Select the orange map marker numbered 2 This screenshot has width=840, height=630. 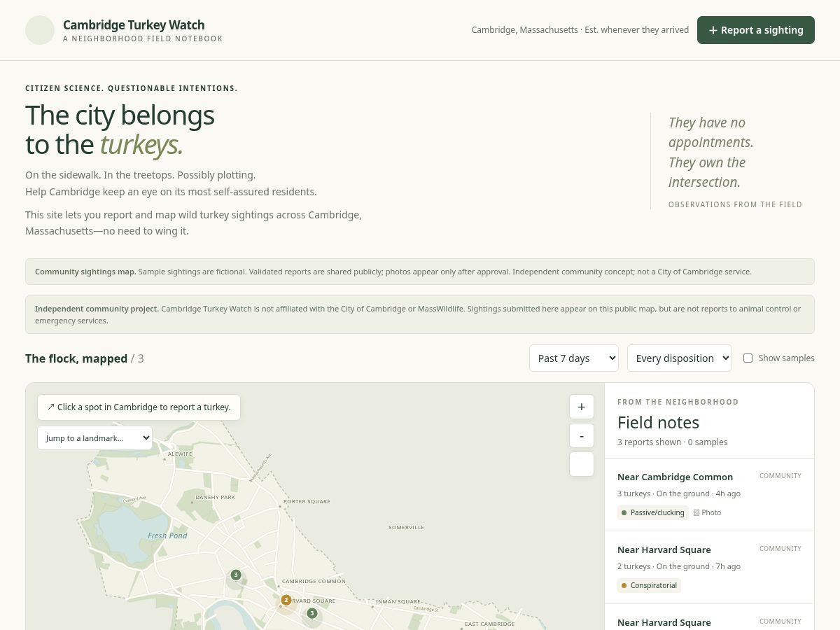click(x=286, y=600)
